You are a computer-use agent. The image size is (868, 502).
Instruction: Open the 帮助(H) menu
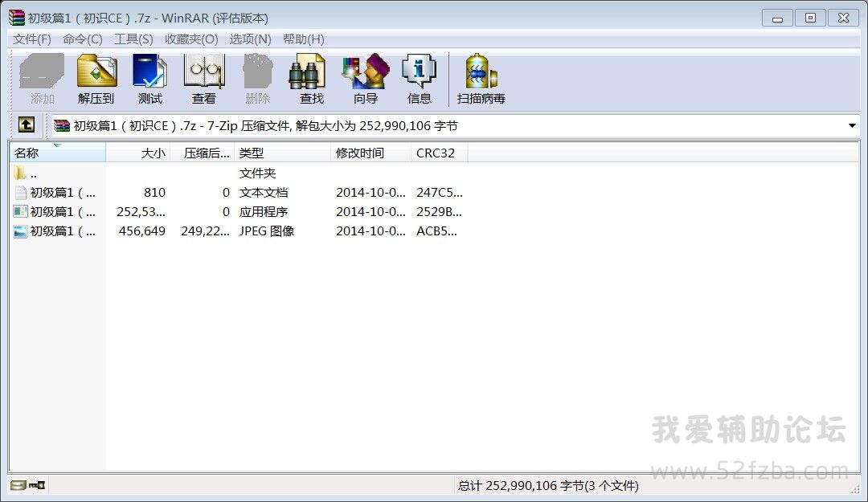click(303, 39)
